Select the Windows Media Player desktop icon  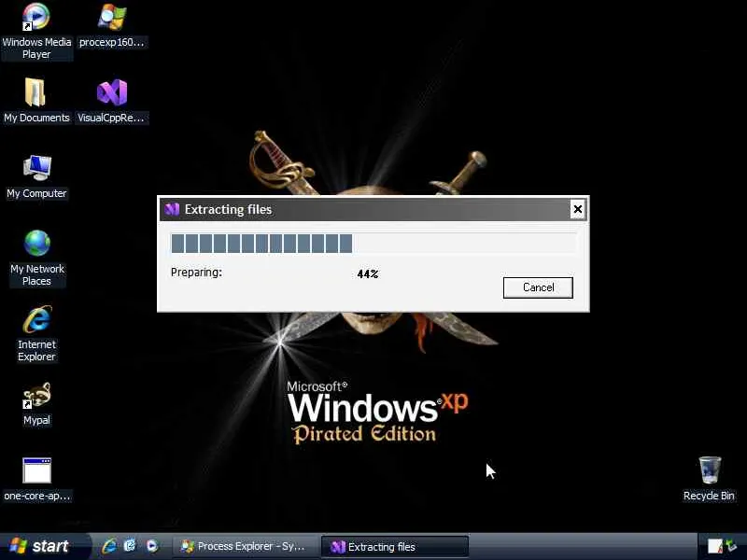point(36,31)
